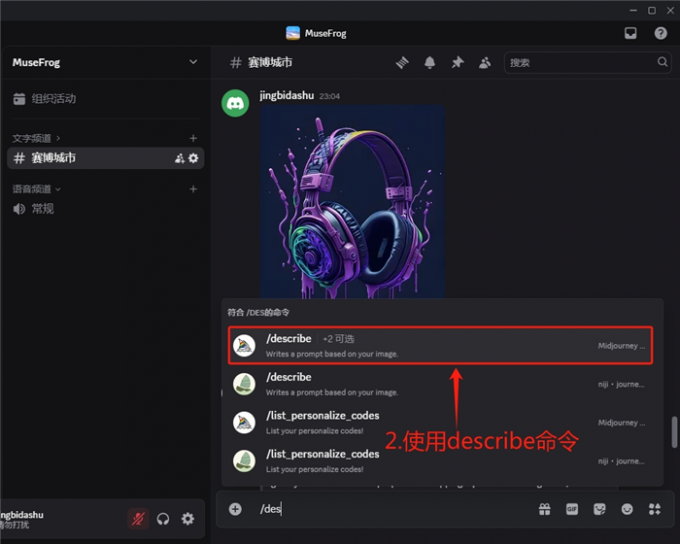The image size is (680, 544).
Task: Select Midjourney /describe command
Action: (440, 345)
